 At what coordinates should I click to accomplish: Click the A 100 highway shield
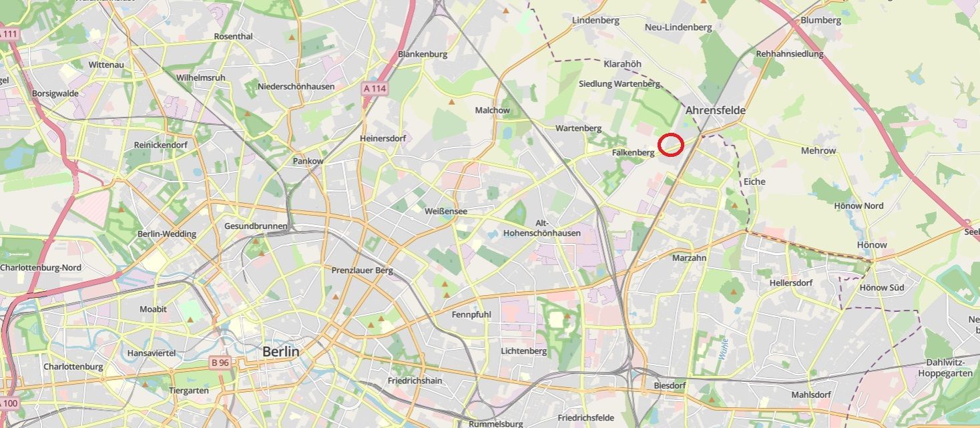pyautogui.click(x=9, y=403)
